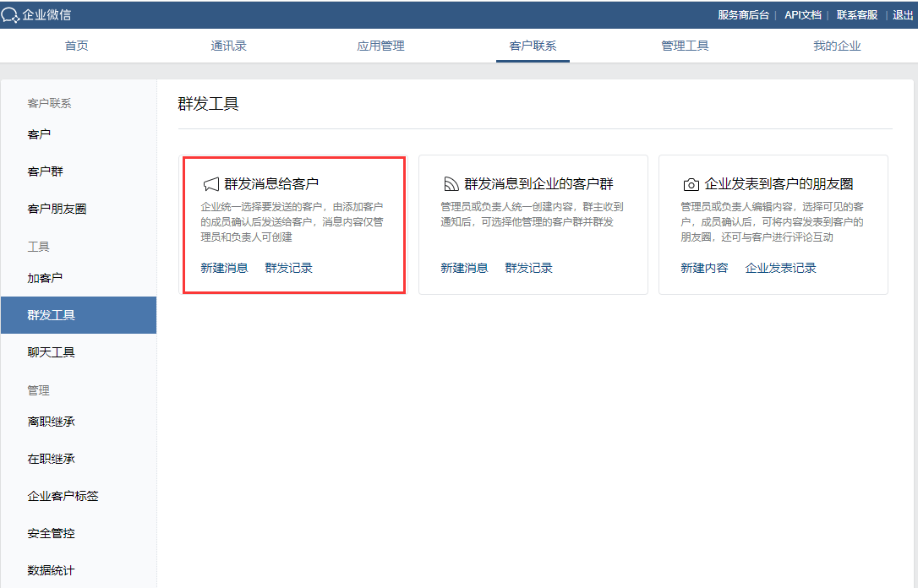
Task: Open 服务商后台 in the top bar
Action: (743, 15)
